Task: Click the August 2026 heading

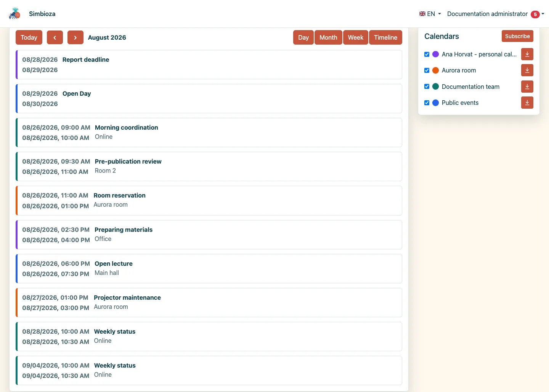Action: (x=107, y=37)
